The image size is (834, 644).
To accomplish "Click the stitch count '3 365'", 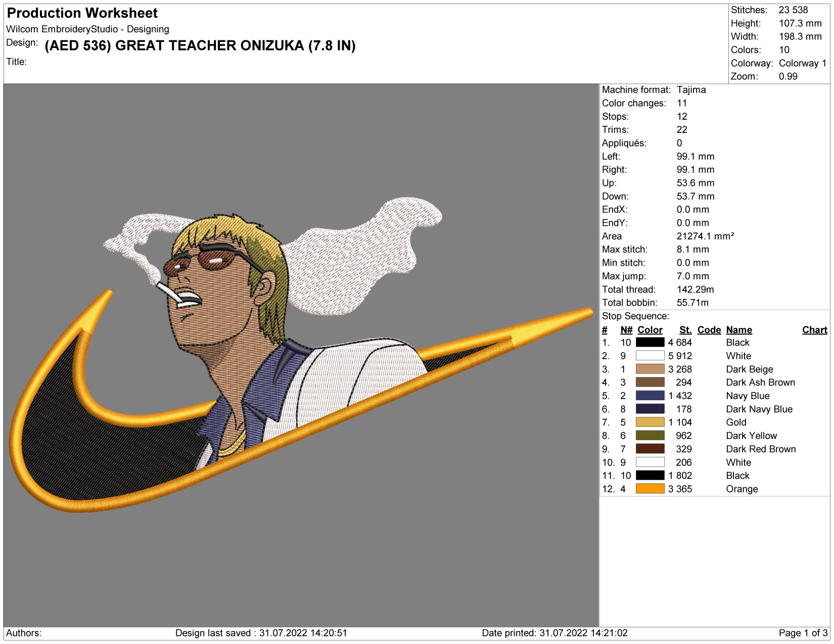I will tap(680, 489).
